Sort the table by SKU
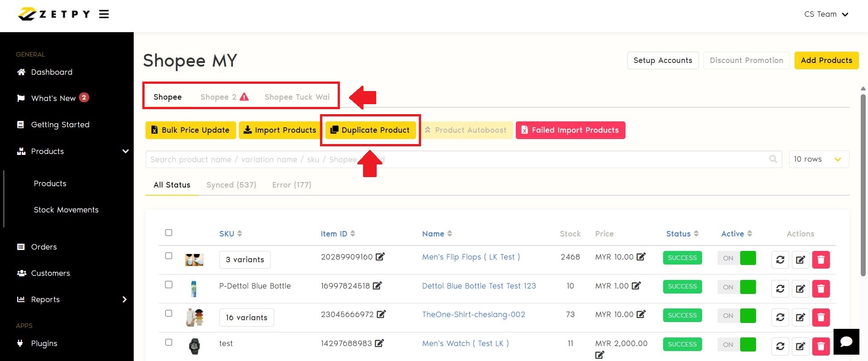868x361 pixels. pos(231,234)
